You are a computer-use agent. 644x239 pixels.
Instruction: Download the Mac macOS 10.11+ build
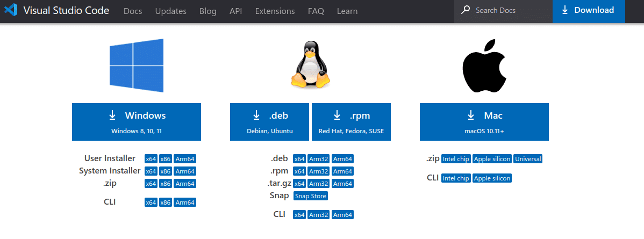pos(484,122)
